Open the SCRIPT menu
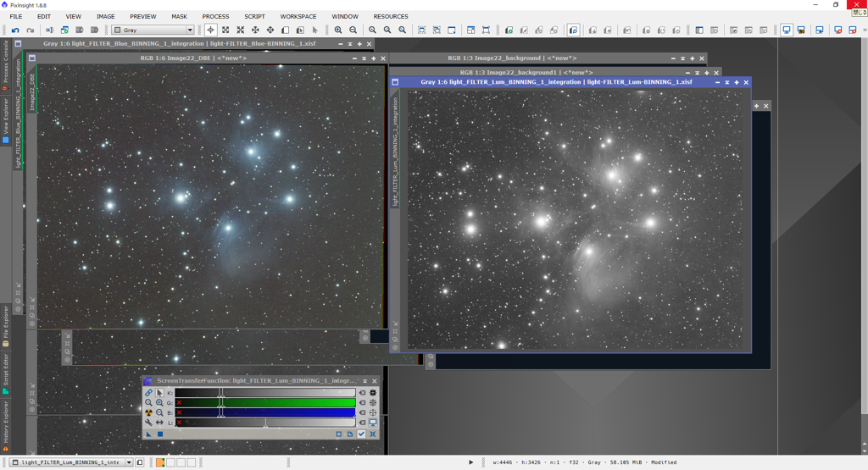Viewport: 868px width, 470px height. click(x=254, y=16)
